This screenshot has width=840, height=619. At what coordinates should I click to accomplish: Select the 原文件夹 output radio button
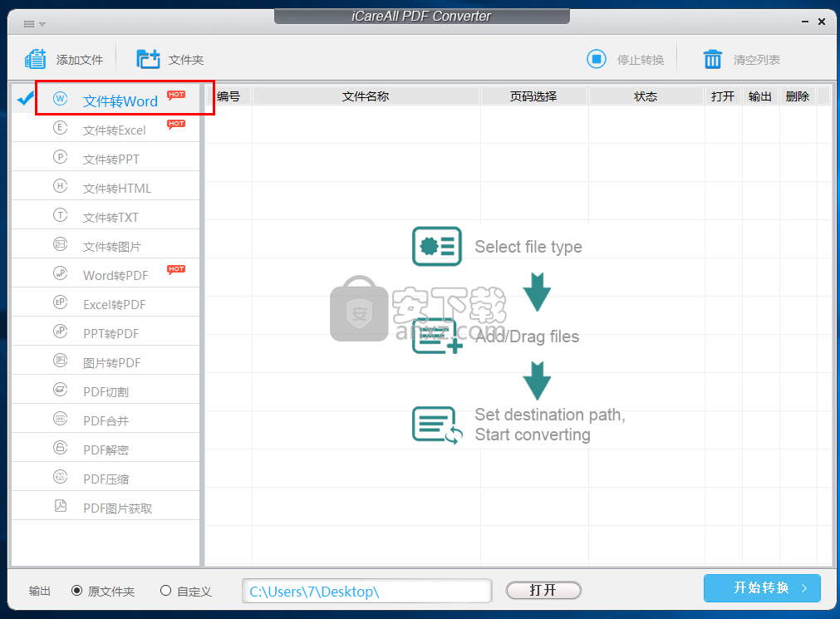76,591
